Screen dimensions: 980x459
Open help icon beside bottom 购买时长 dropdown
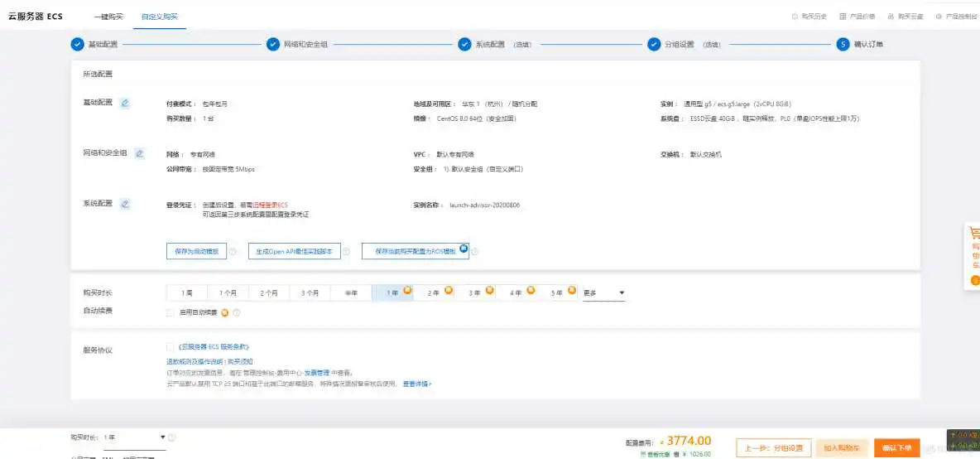click(x=171, y=437)
